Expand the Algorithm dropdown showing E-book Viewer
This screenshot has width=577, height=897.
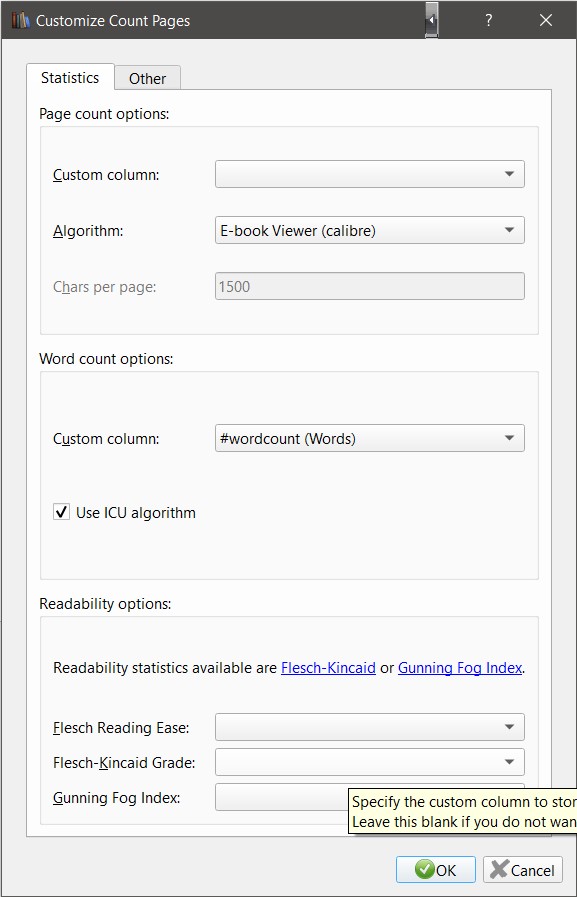tap(369, 230)
